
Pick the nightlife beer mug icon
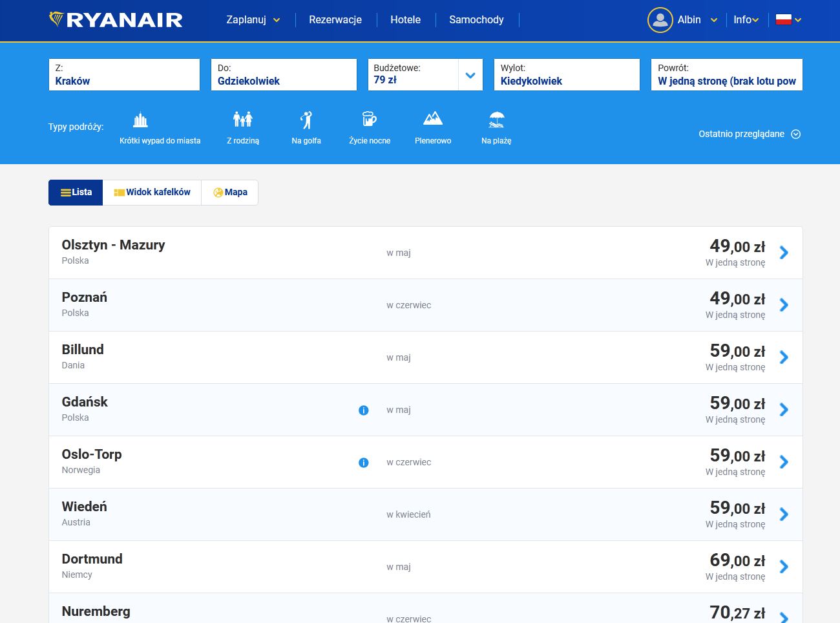[x=369, y=120]
